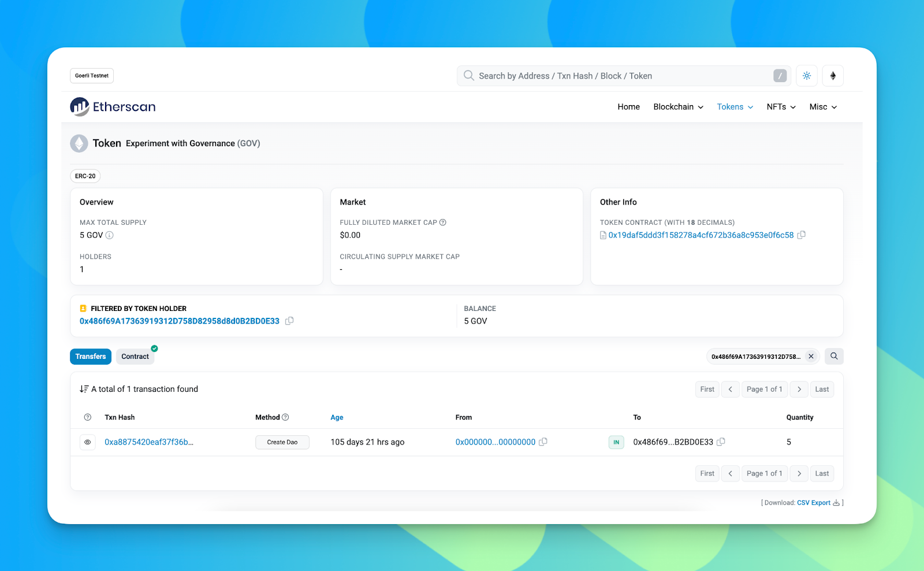Screen dimensions: 924x571
Task: Click the top next page arrow
Action: click(x=799, y=390)
